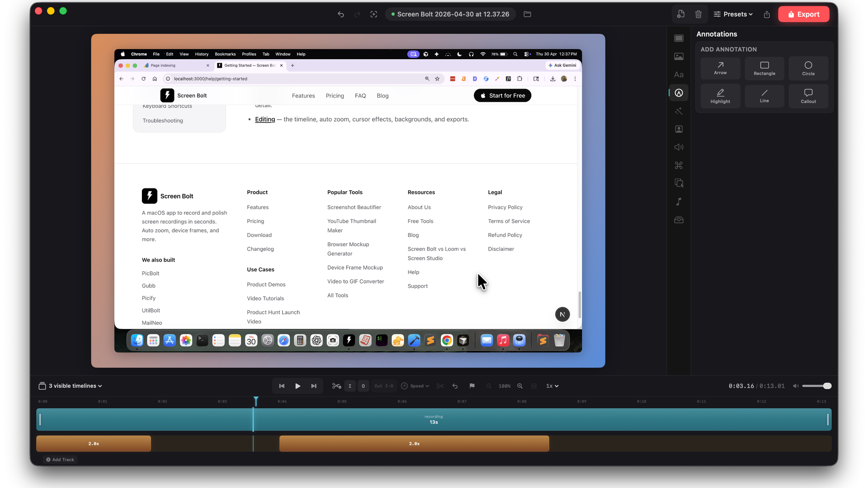
Task: Add a Circle annotation
Action: point(808,68)
